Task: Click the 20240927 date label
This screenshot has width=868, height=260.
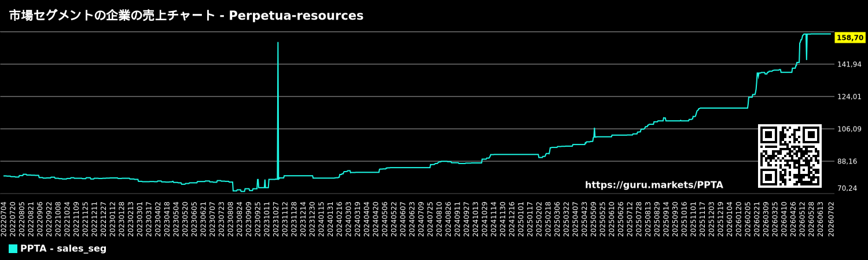Action: tap(466, 219)
